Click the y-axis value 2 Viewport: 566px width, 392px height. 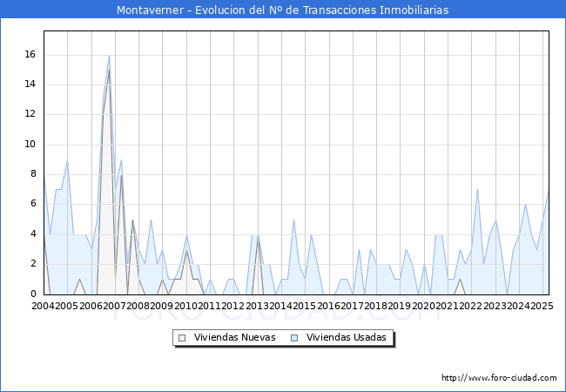coord(33,263)
